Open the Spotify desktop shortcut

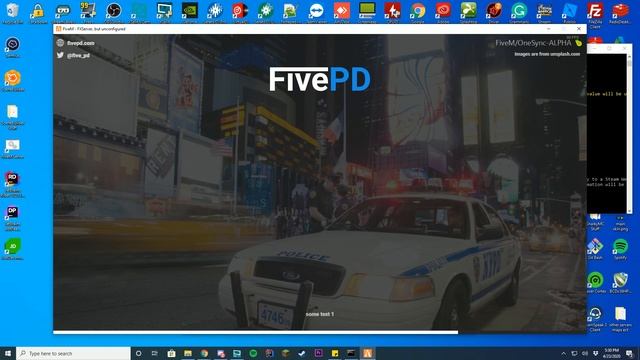point(620,249)
